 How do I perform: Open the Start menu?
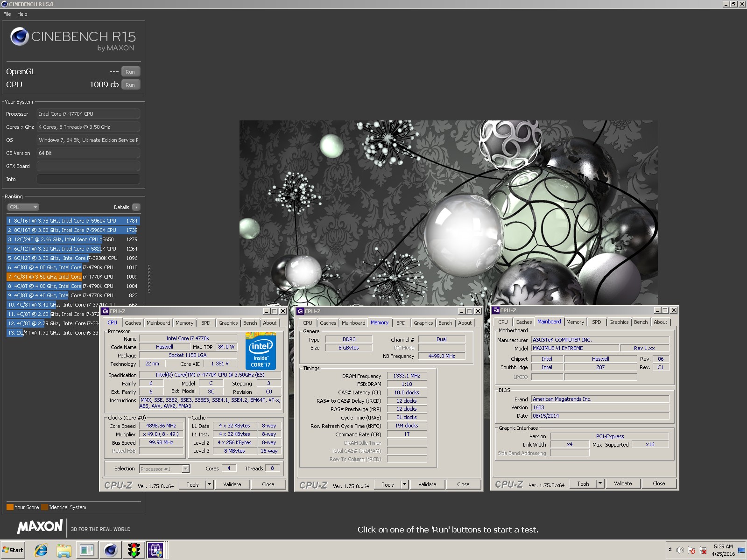click(x=13, y=550)
